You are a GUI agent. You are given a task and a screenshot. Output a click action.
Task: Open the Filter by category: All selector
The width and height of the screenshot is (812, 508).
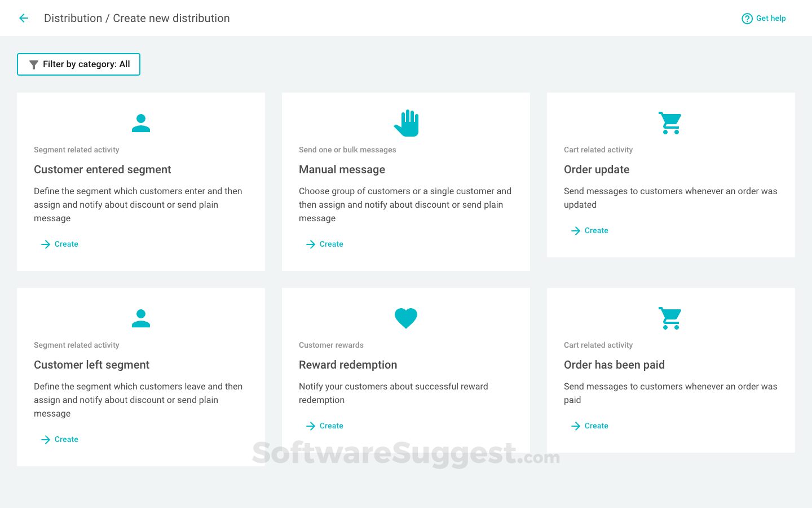click(x=78, y=64)
